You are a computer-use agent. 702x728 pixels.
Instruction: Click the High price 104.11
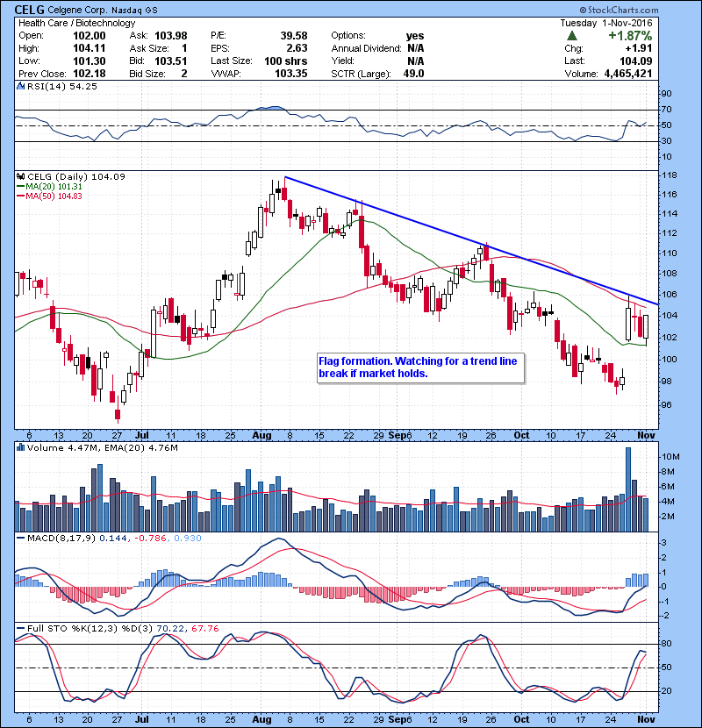pos(90,48)
